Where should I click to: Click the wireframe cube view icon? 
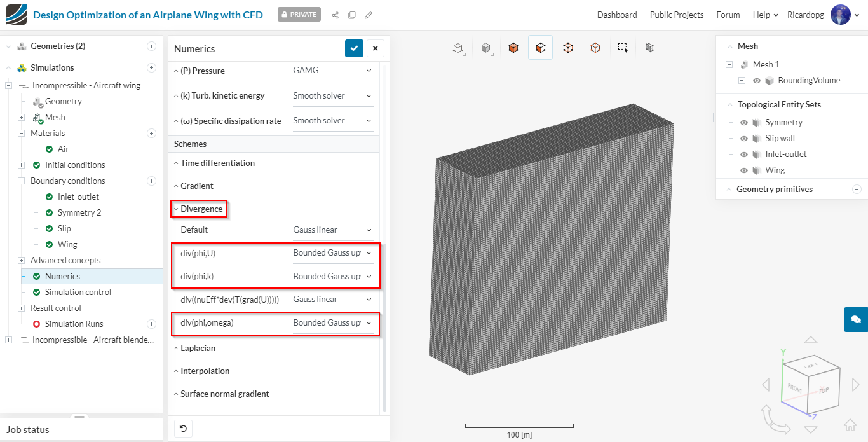458,48
